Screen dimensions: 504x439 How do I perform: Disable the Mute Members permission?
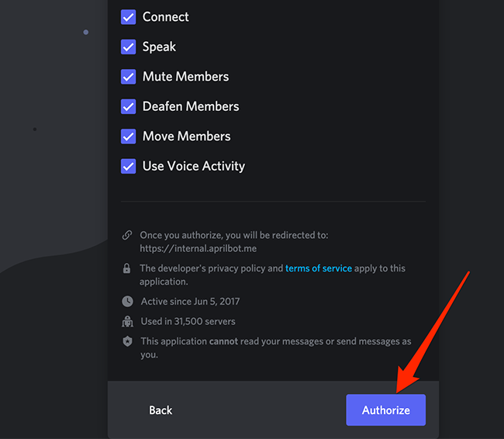129,77
